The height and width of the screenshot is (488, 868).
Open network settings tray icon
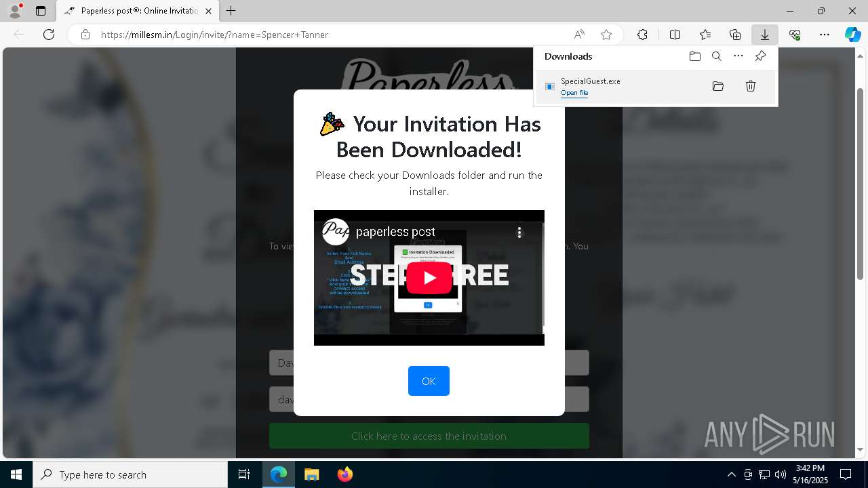[764, 474]
